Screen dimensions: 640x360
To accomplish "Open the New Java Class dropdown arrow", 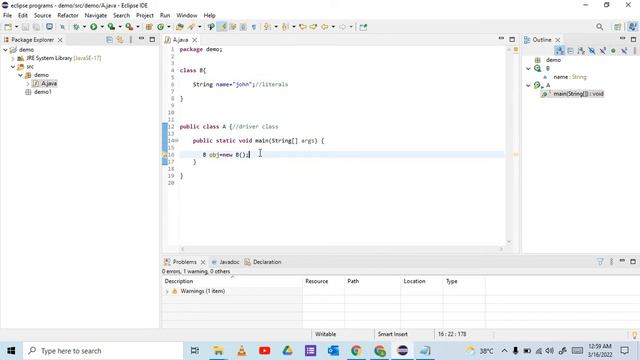I will (169, 27).
